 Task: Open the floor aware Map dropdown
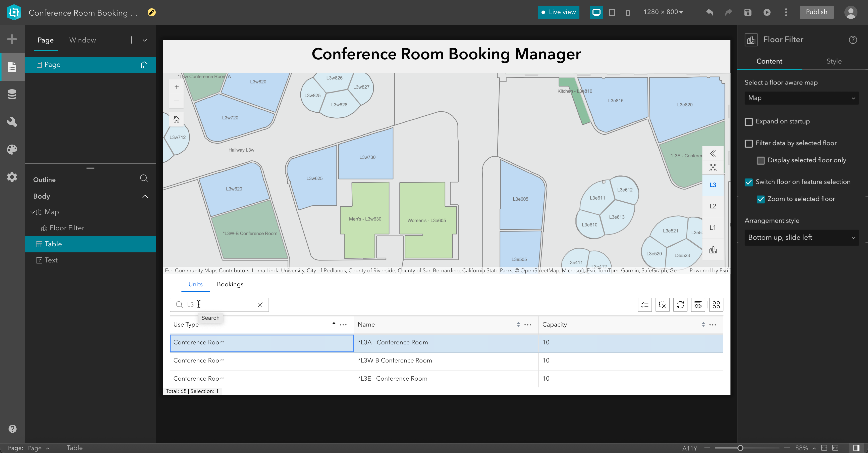801,98
